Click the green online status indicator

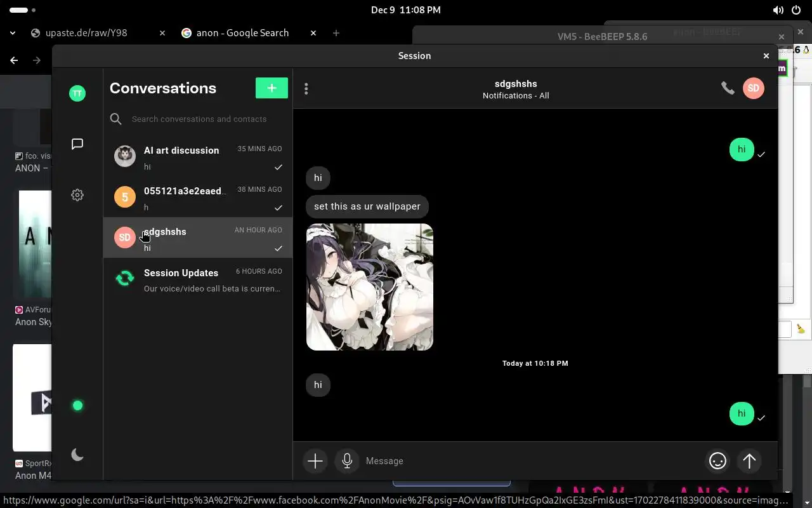click(77, 405)
